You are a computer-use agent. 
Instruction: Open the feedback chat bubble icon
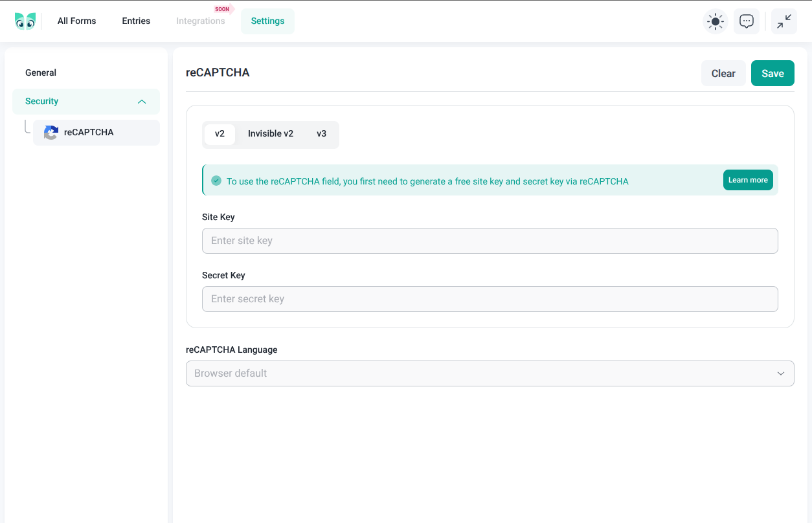pyautogui.click(x=747, y=21)
